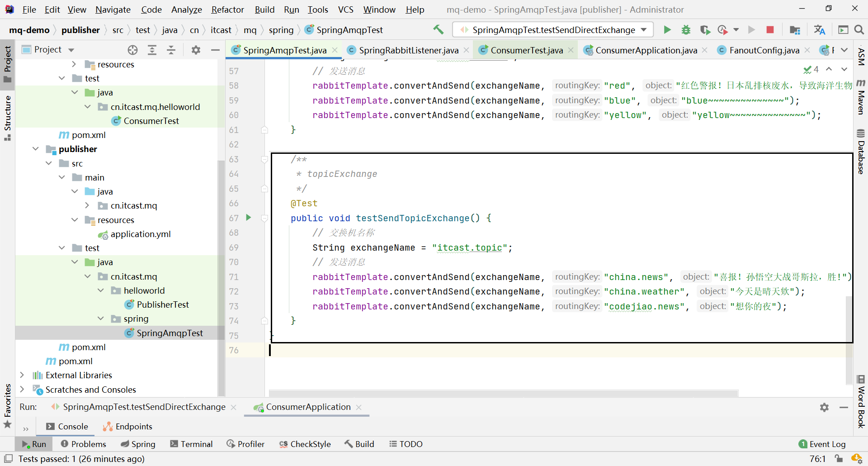Expand the External Libraries node
868x466 pixels.
(22, 375)
